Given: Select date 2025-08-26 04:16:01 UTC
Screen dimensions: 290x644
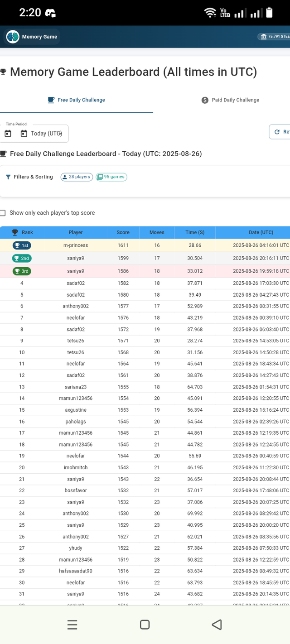Looking at the screenshot, I should pyautogui.click(x=261, y=245).
